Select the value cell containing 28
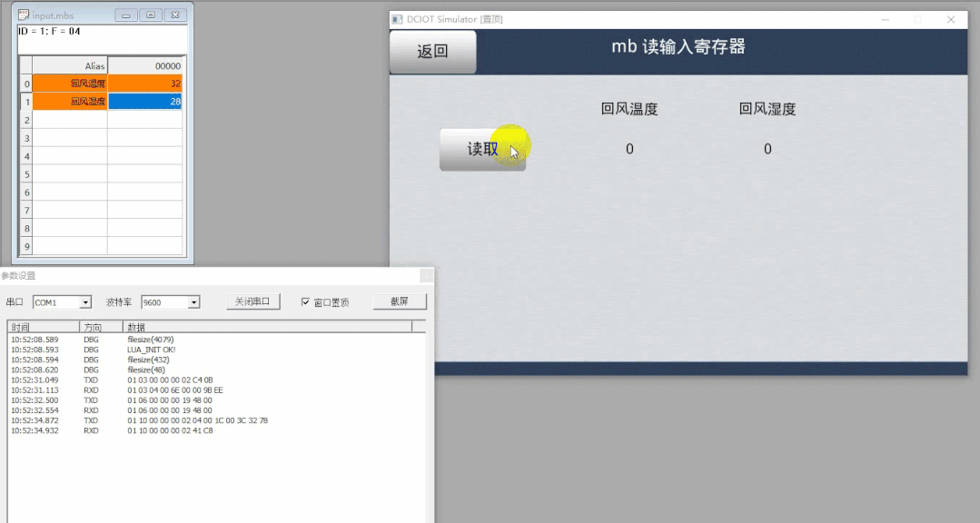 [145, 101]
